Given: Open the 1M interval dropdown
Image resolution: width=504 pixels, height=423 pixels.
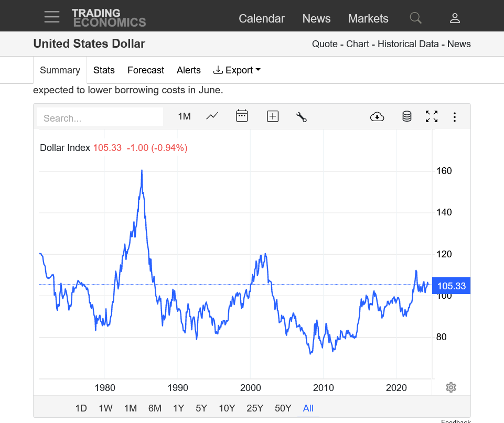Looking at the screenshot, I should coord(184,116).
